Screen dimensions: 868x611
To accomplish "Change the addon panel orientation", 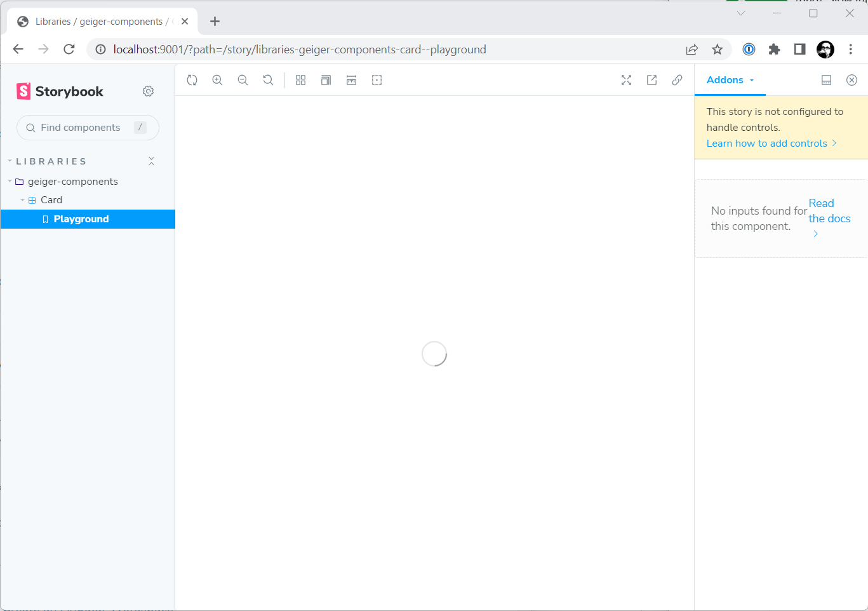I will point(826,80).
